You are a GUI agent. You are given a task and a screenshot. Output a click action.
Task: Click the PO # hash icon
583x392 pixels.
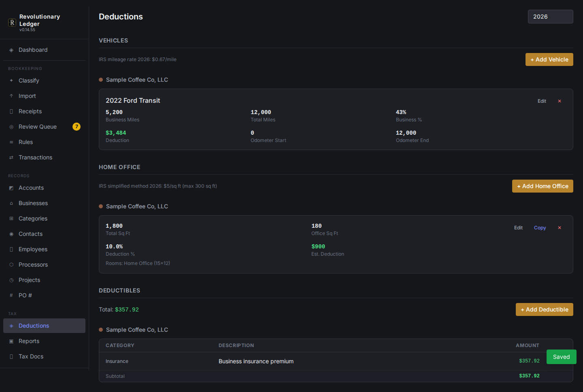[x=11, y=295]
